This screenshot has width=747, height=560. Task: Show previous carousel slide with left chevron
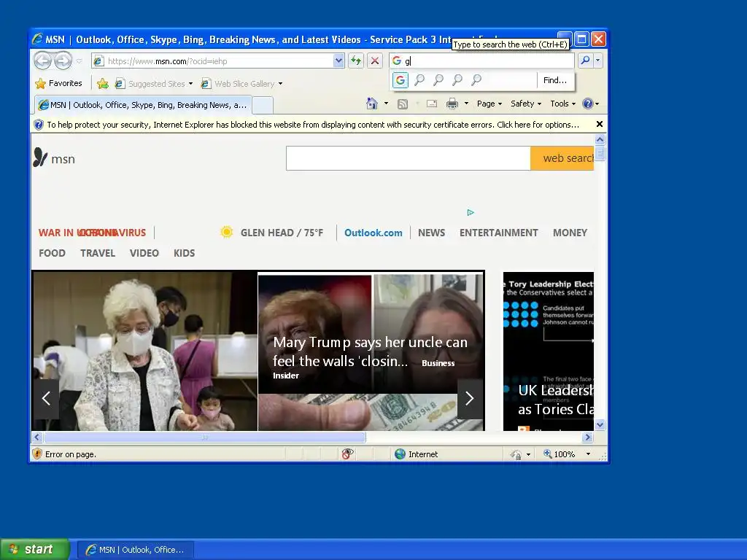46,399
